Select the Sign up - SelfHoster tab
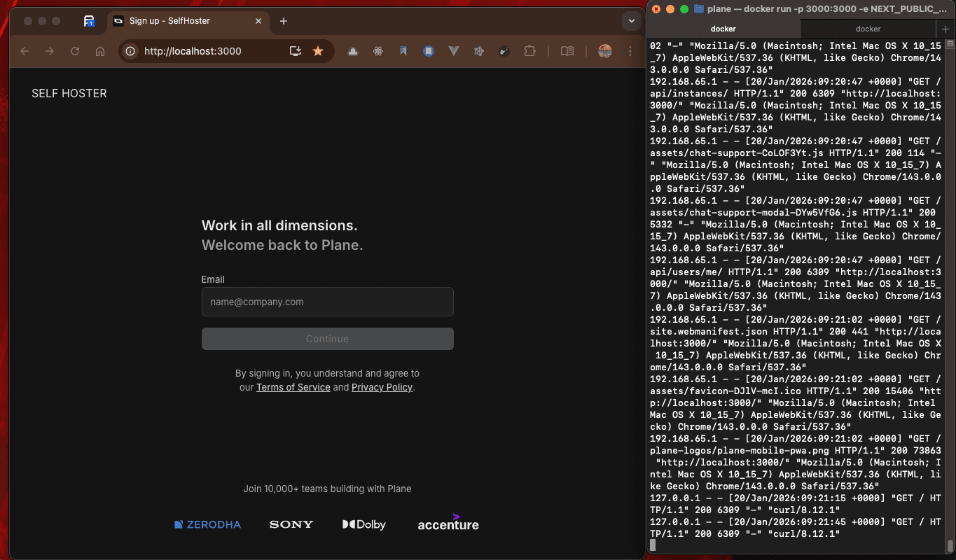 (188, 21)
